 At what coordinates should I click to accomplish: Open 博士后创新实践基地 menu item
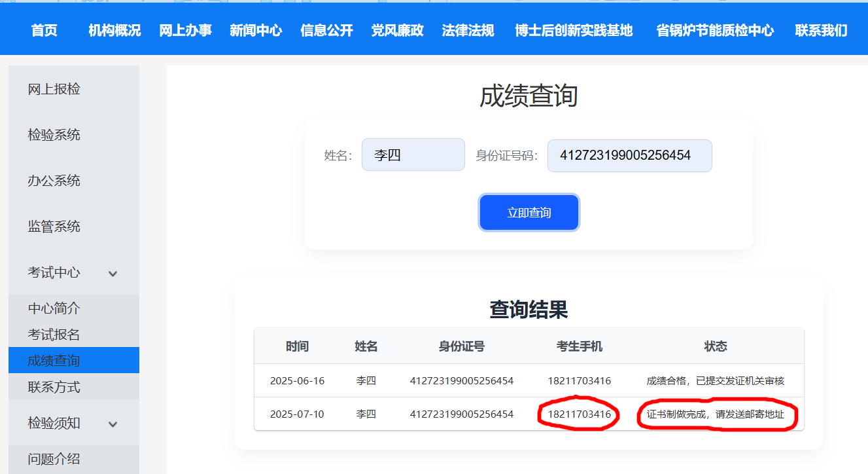tap(574, 30)
